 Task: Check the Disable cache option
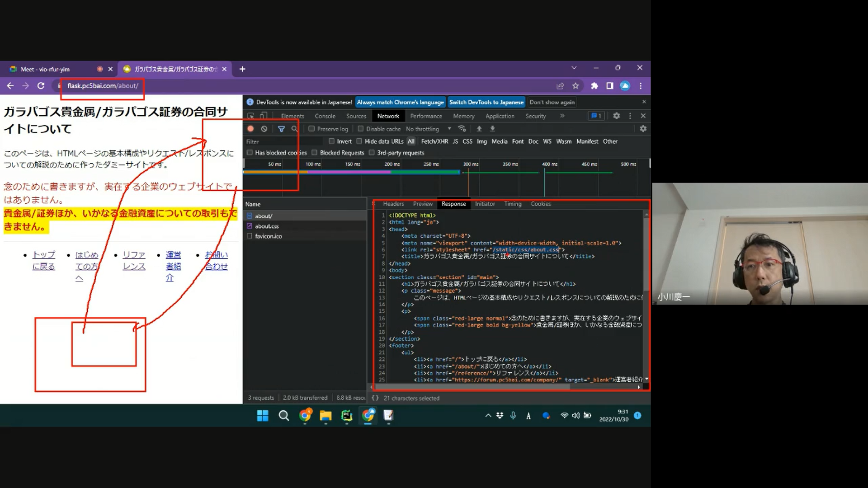(361, 129)
